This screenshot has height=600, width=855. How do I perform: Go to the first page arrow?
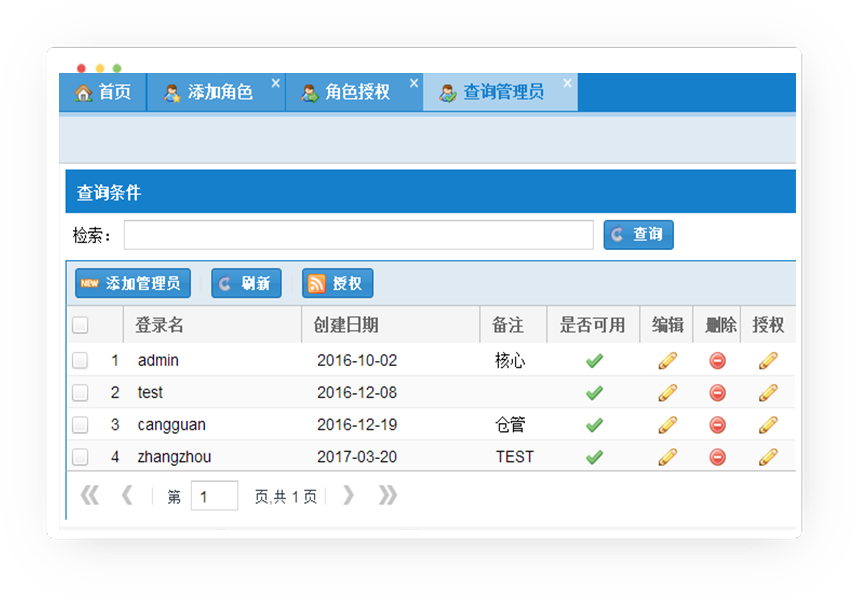(90, 496)
